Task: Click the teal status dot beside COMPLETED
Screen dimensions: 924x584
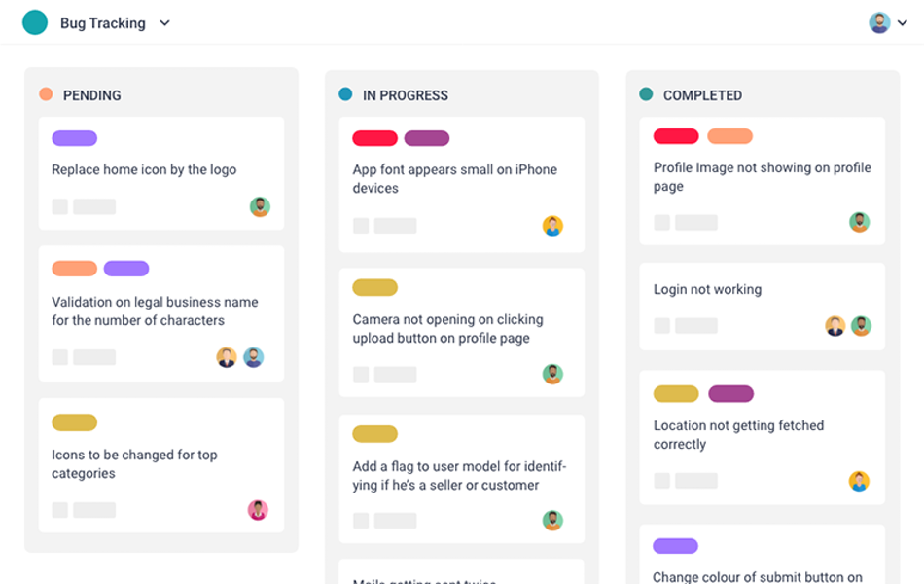Action: pyautogui.click(x=645, y=95)
